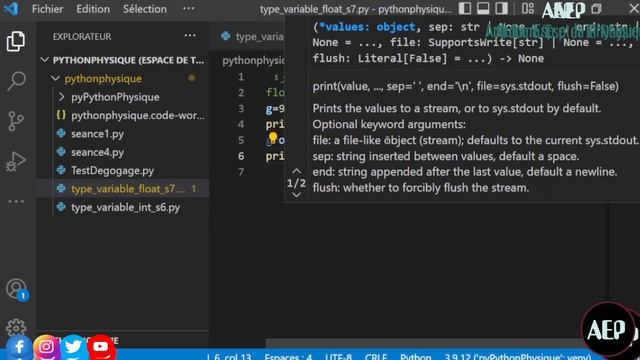Screen dimensions: 640x360
Task: Open the Search view in activity bar
Action: tap(16, 81)
